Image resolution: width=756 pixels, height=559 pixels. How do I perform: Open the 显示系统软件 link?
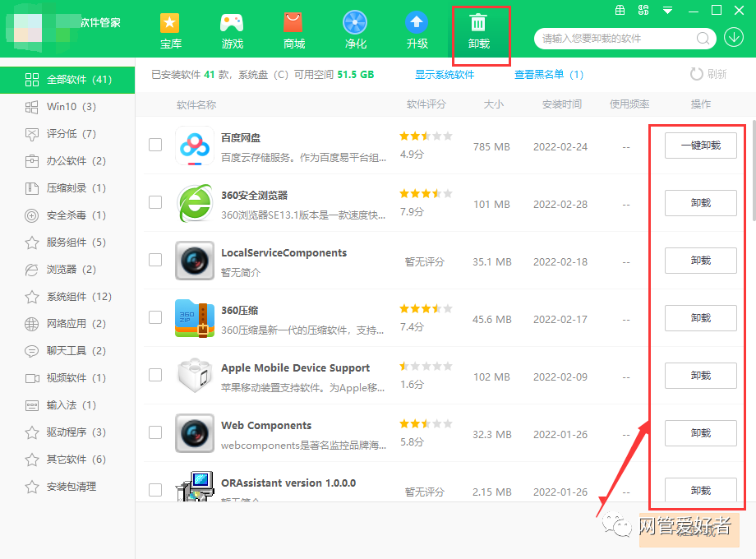pyautogui.click(x=445, y=74)
